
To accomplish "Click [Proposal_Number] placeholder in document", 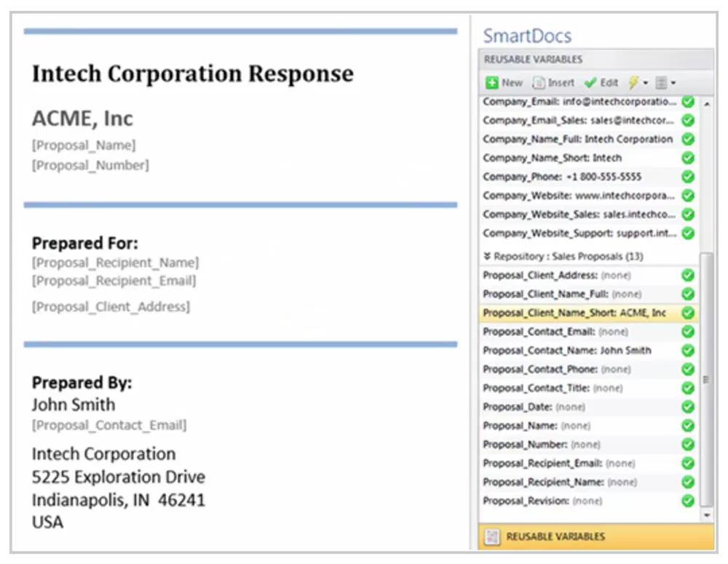I will pyautogui.click(x=90, y=165).
